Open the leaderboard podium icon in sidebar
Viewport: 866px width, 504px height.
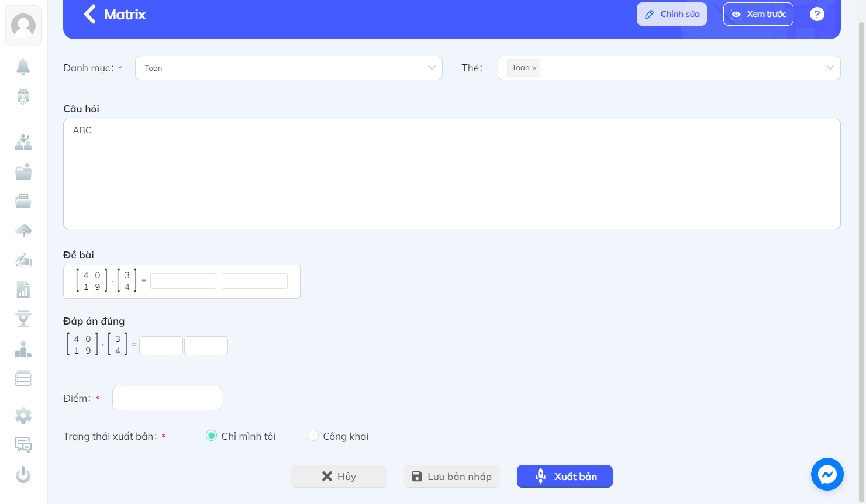(23, 349)
